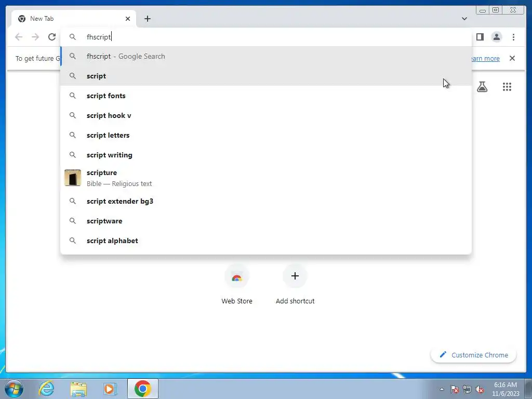This screenshot has height=399, width=532.
Task: Choose the 'script hook v' suggestion
Action: pyautogui.click(x=265, y=115)
